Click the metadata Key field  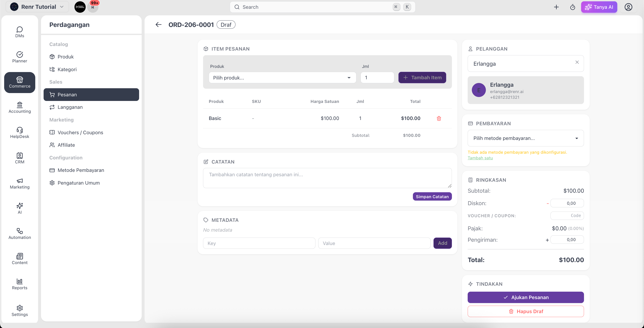[x=259, y=243]
